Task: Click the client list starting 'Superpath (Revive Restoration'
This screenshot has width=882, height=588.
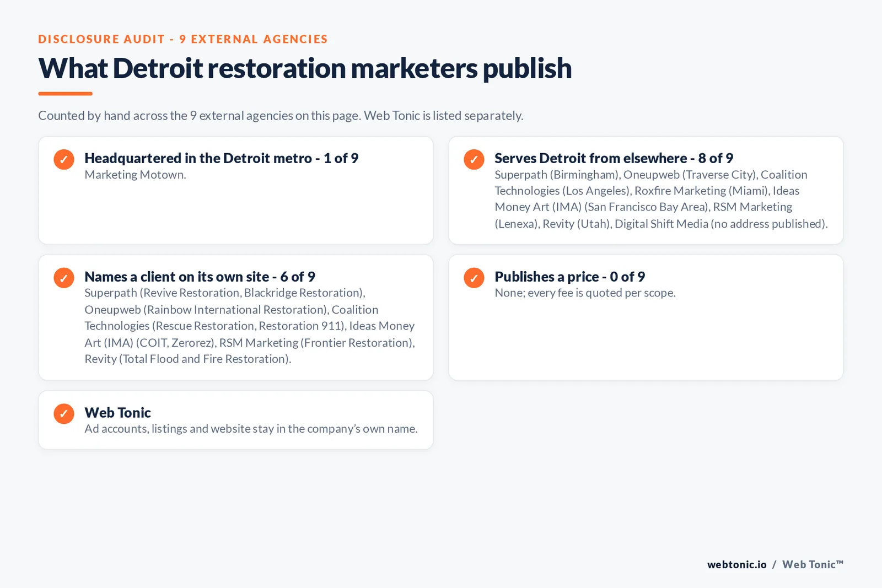Action: [x=250, y=326]
